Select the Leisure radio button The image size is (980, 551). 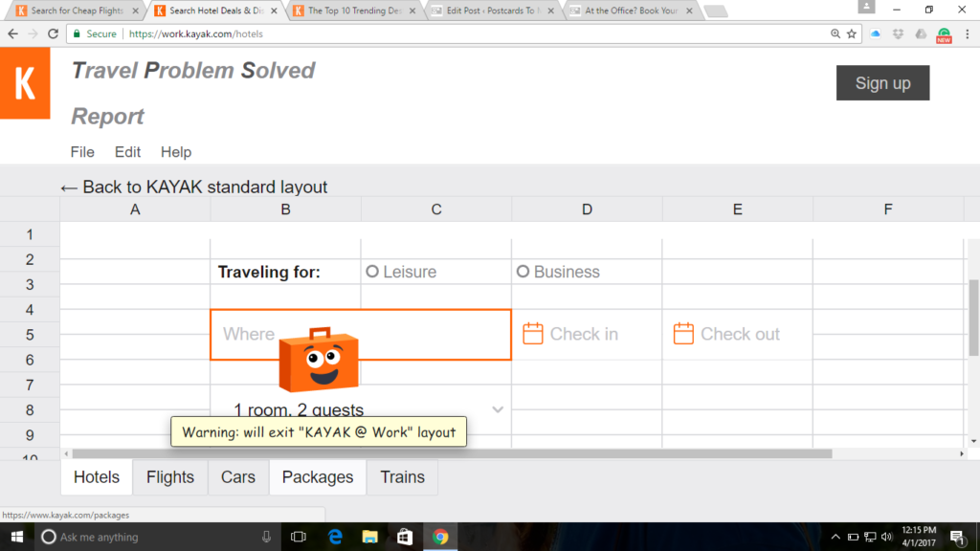point(372,272)
